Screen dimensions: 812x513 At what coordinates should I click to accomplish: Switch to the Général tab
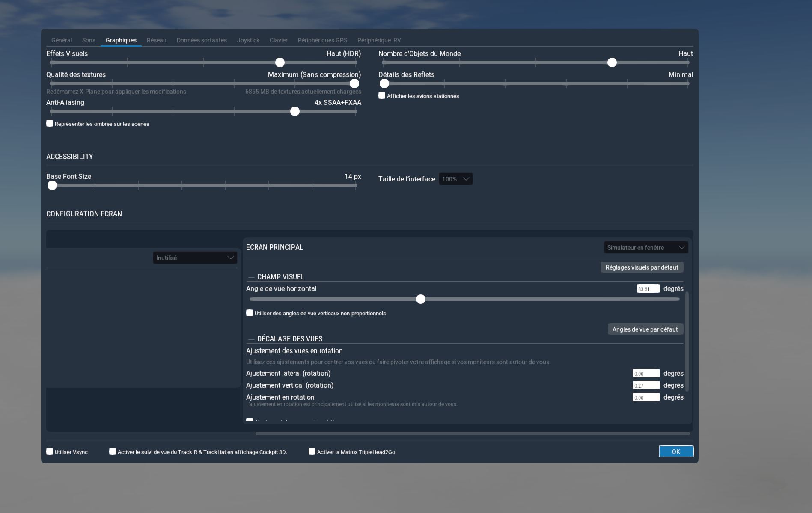click(62, 40)
